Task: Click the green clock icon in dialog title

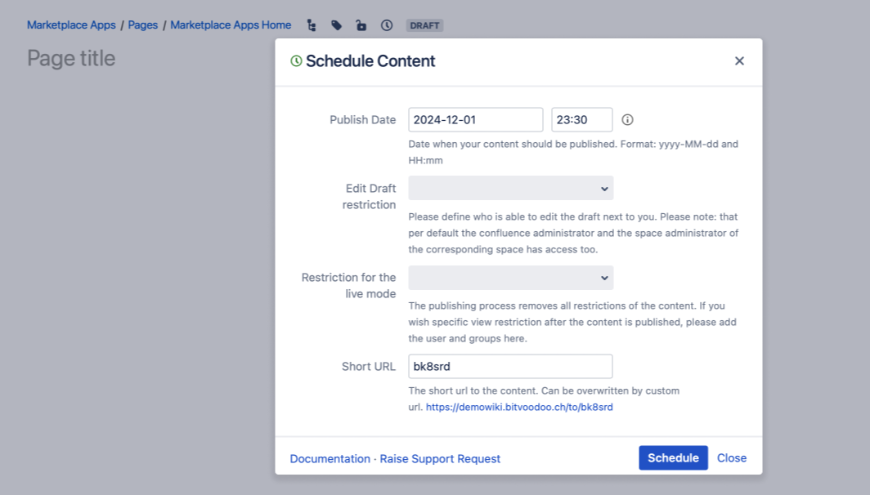Action: (x=296, y=61)
